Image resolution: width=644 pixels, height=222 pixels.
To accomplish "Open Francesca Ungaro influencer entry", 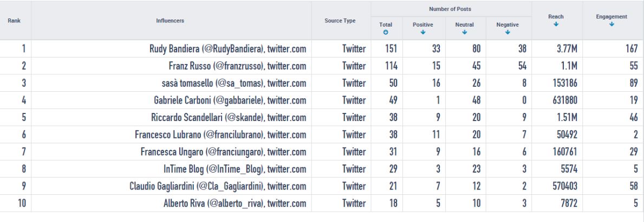I will click(224, 152).
